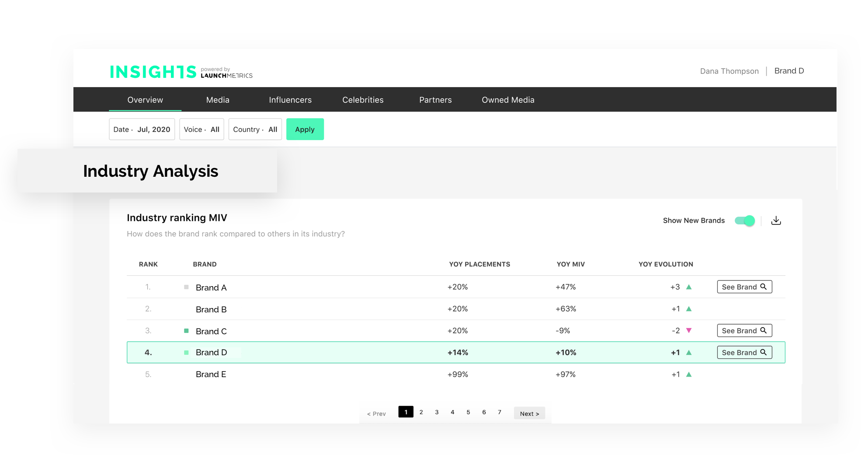Switch to the Celebrities tab
The height and width of the screenshot is (476, 868).
(363, 100)
